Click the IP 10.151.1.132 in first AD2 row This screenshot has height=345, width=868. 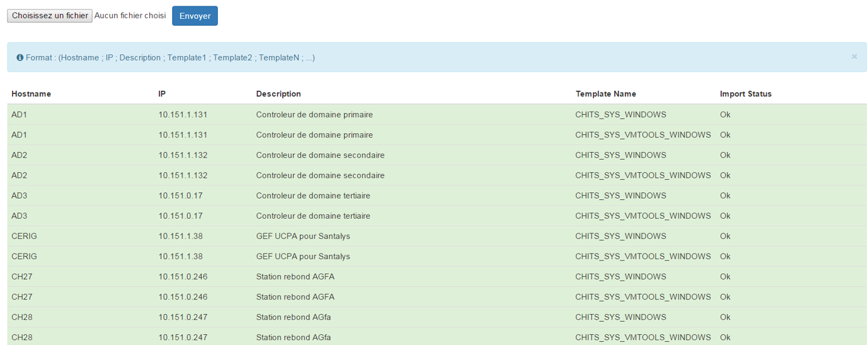[x=183, y=155]
